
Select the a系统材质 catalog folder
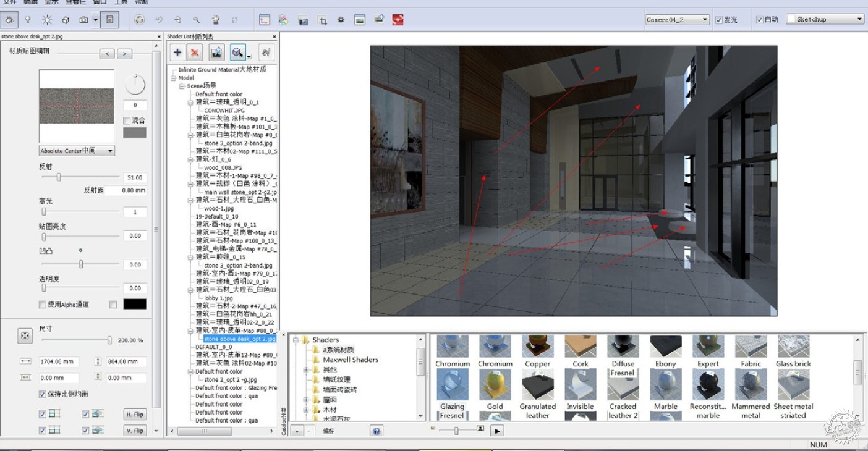pyautogui.click(x=338, y=350)
